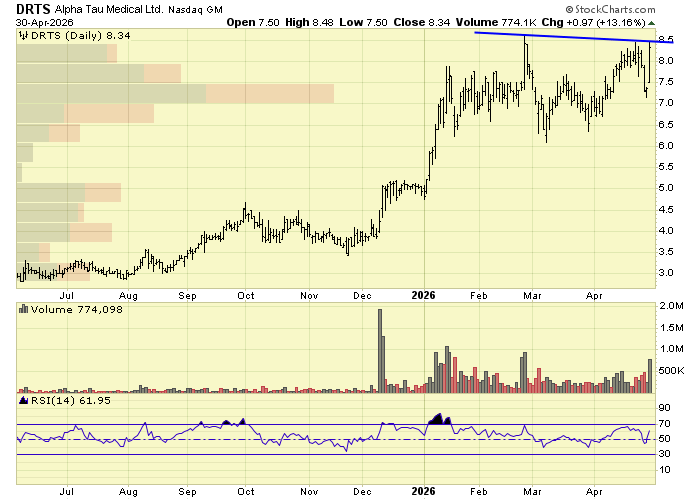Click the RSI(14) 61.95 panel label
The width and height of the screenshot is (700, 500).
[x=71, y=400]
